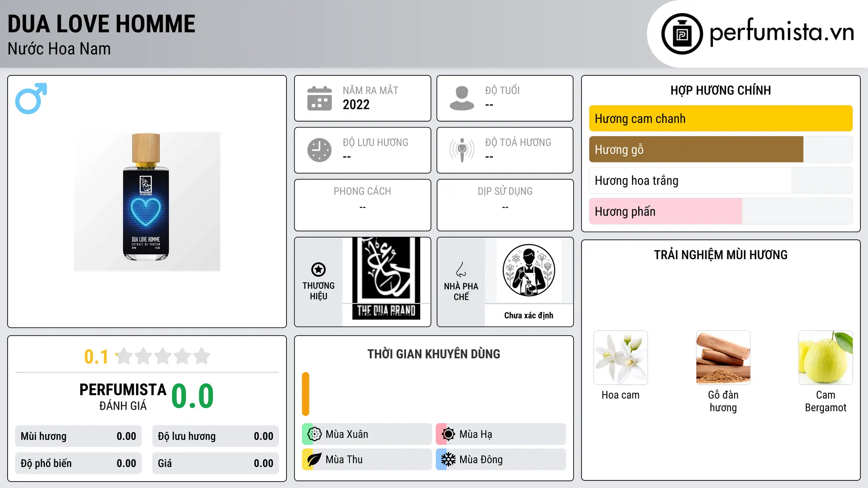The image size is (868, 488).
Task: Click the Gỗ đàn hương note name
Action: pos(723,401)
